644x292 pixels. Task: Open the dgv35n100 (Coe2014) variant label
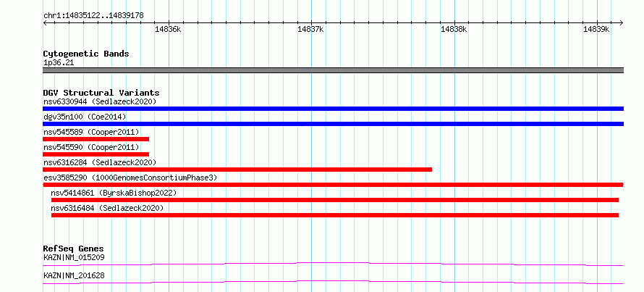pos(85,117)
